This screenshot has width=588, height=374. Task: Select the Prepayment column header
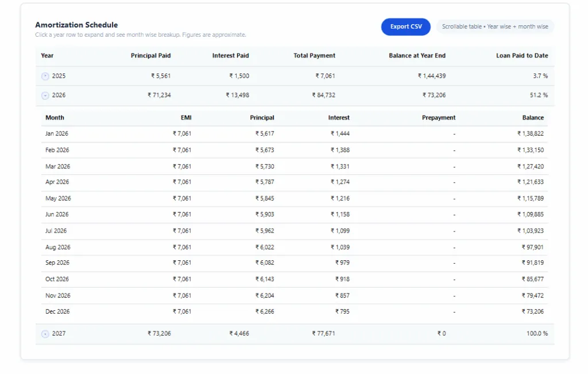(438, 117)
